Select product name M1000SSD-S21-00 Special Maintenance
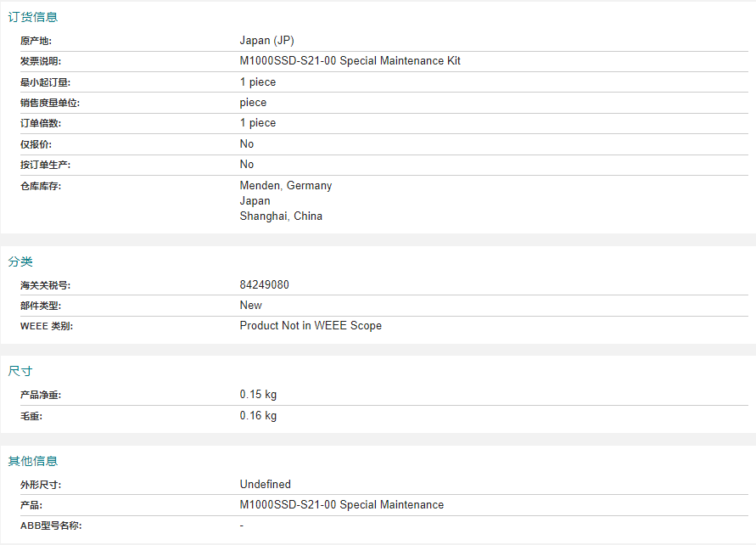 (x=342, y=505)
